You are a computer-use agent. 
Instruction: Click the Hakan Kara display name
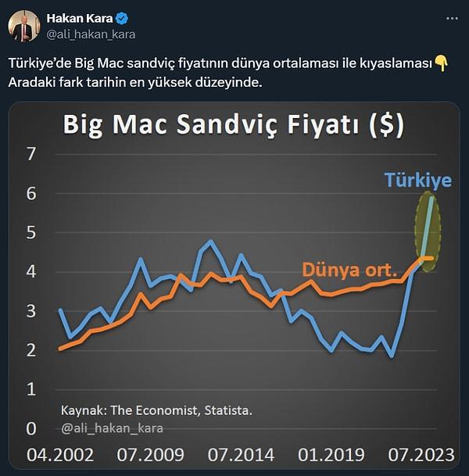pos(80,19)
